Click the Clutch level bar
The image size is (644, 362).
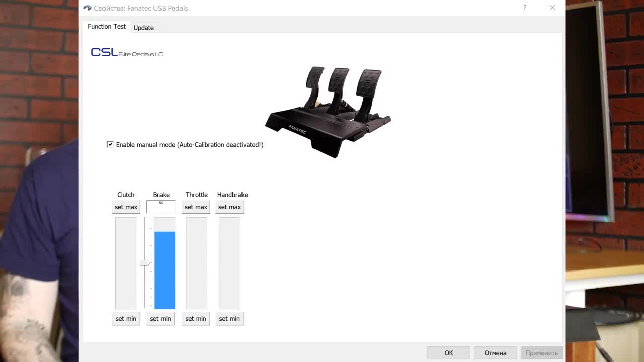pyautogui.click(x=126, y=263)
